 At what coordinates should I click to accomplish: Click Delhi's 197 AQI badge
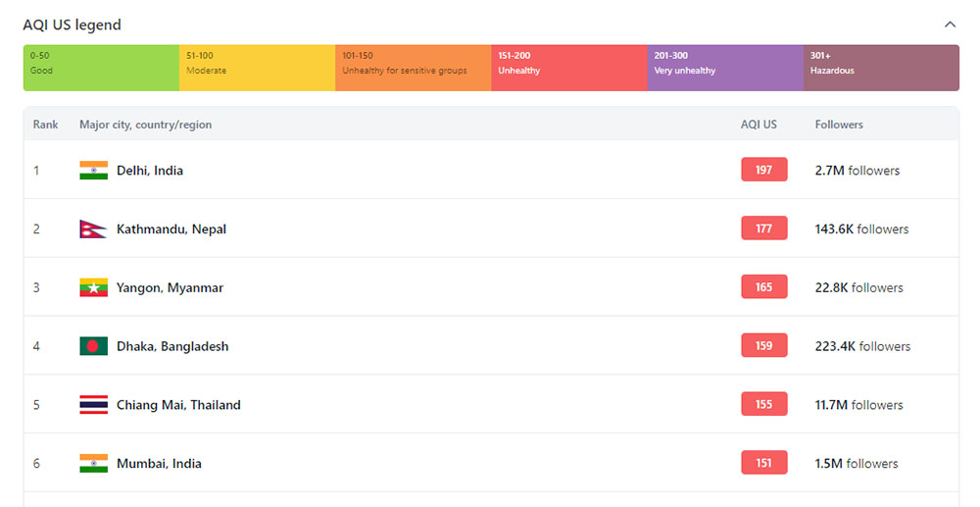[x=763, y=171]
